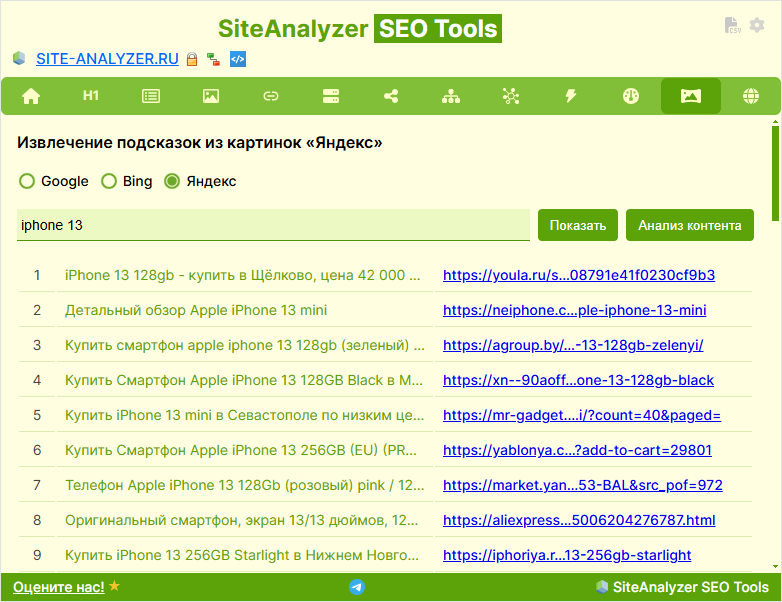
Task: Select row 8 text Оригинальный смартфон, экран 13/13
Action: pos(241,520)
